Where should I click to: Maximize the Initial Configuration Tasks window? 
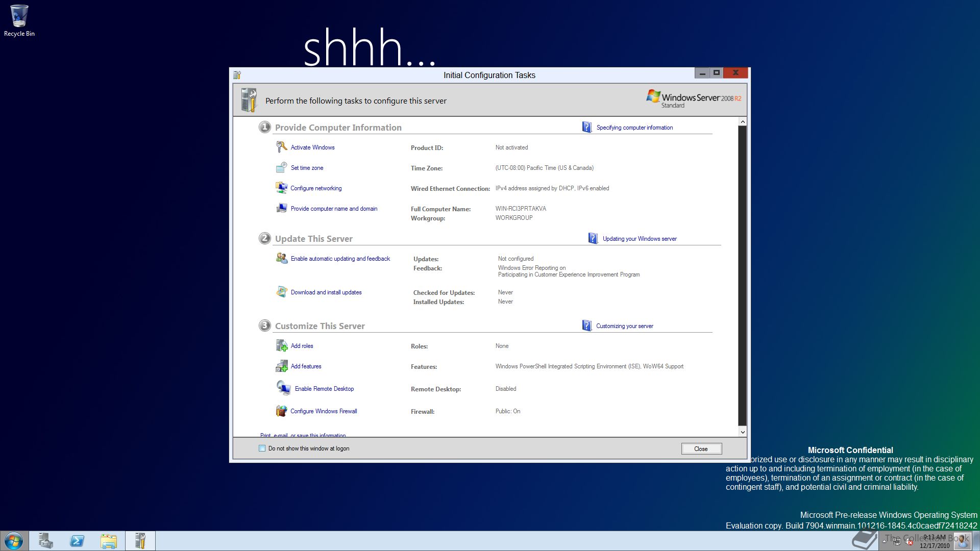pos(716,73)
